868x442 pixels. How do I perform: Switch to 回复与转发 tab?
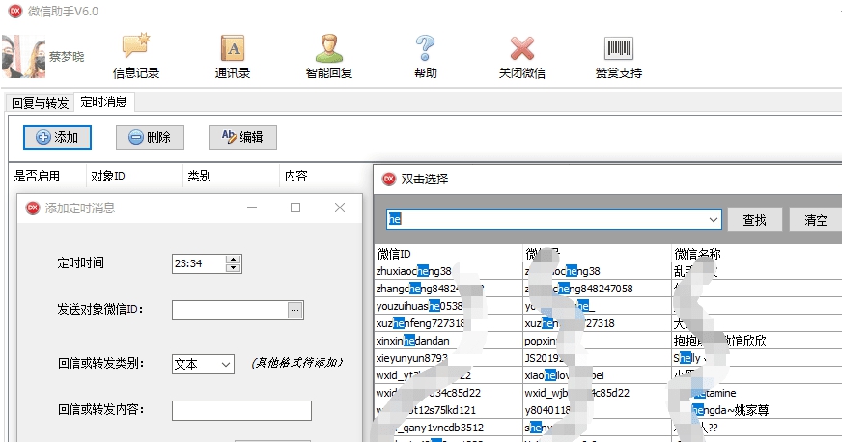pyautogui.click(x=40, y=103)
